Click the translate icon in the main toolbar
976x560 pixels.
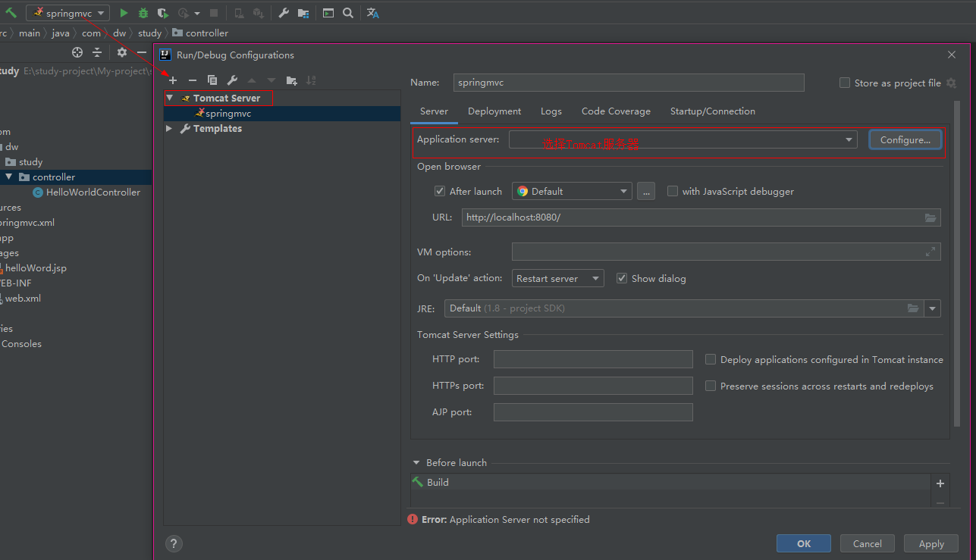point(372,13)
